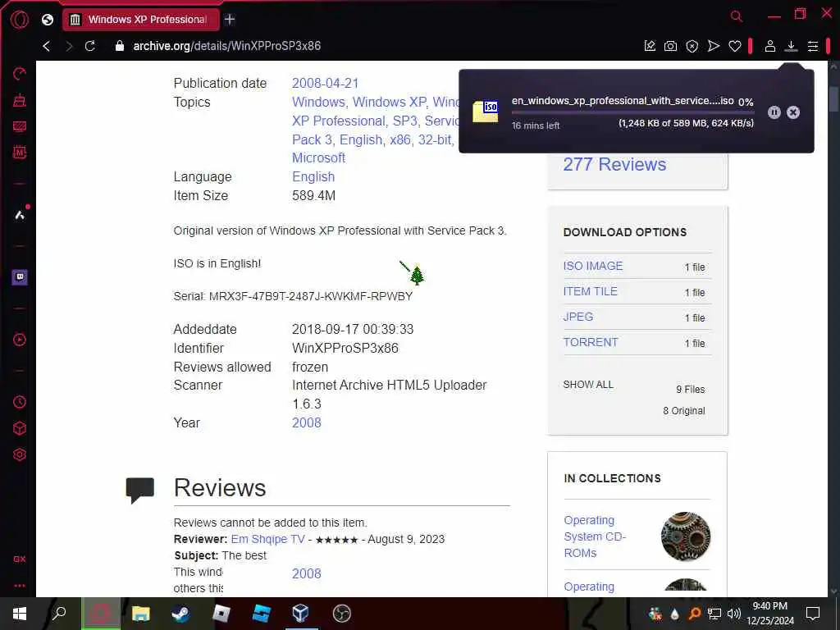Viewport: 840px width, 630px height.
Task: Open the profile account icon
Action: click(769, 46)
